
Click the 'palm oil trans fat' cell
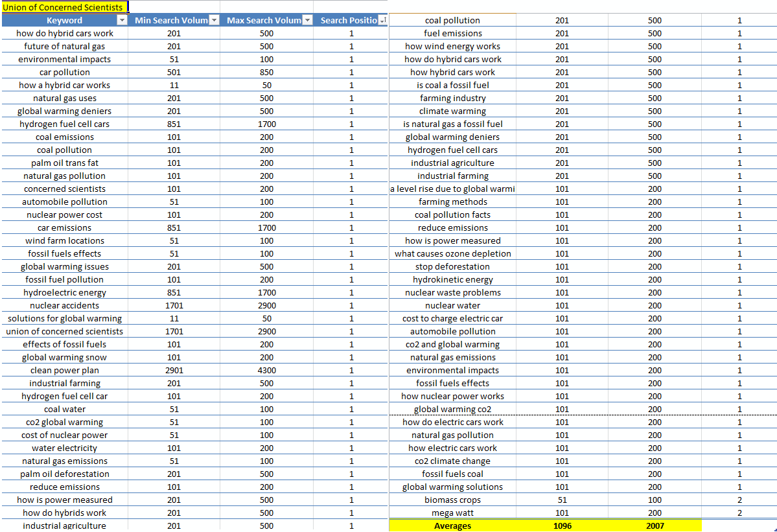point(64,163)
